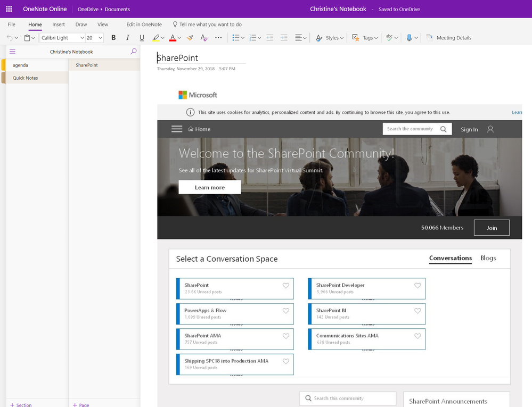This screenshot has height=407, width=532.
Task: Favorite the SharePoint space heart icon
Action: coord(286,286)
